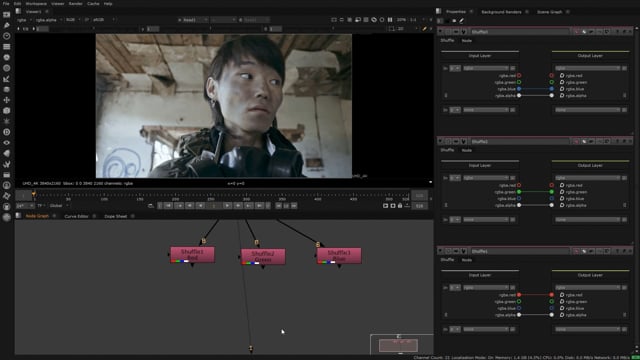The image size is (640, 360).
Task: Select the Shuffle3 Blue node
Action: pyautogui.click(x=339, y=256)
